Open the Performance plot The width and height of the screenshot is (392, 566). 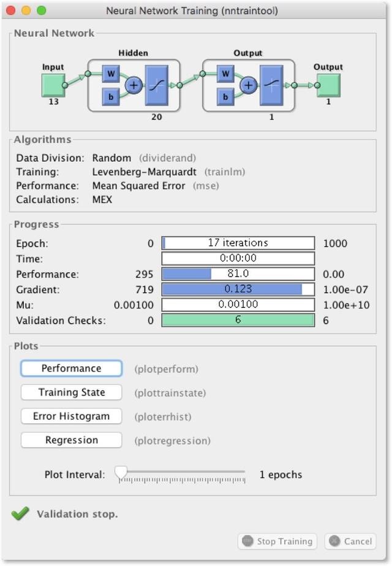(71, 369)
